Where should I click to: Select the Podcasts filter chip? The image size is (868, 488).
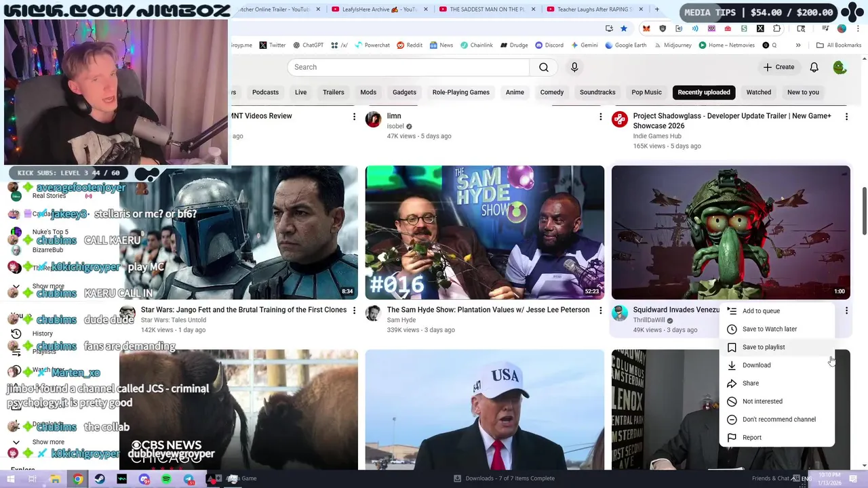point(265,92)
